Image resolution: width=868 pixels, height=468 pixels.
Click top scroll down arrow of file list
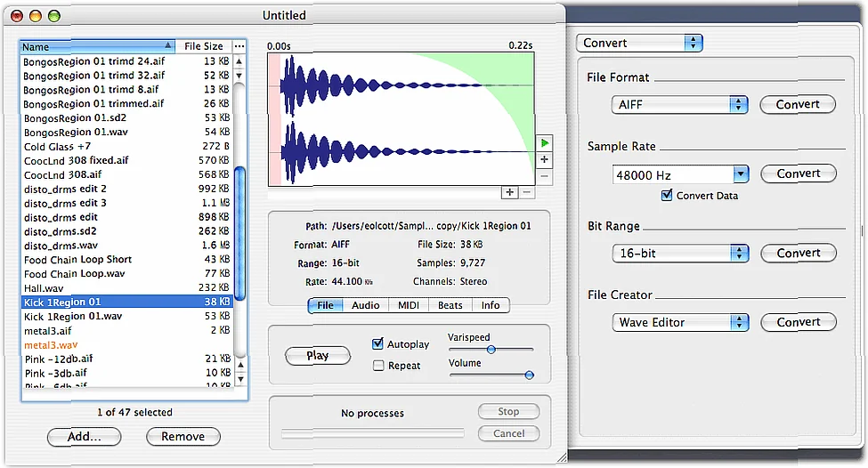pos(239,76)
